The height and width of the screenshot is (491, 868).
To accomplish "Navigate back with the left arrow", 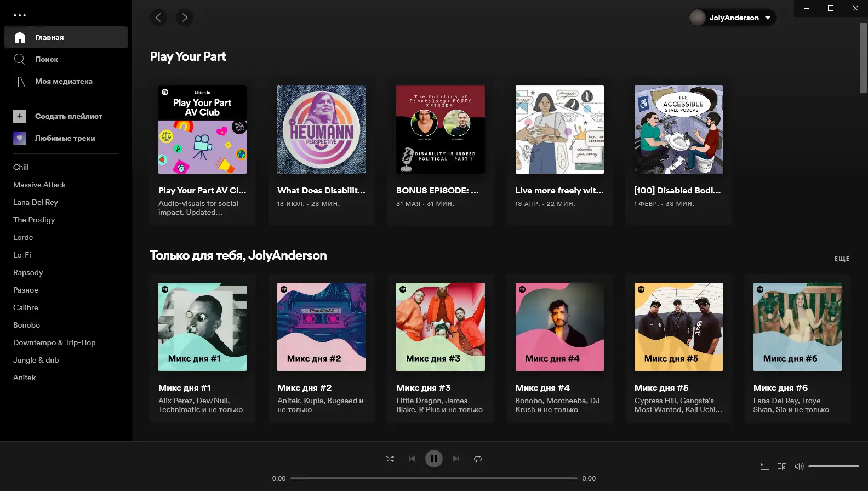I will pyautogui.click(x=158, y=18).
